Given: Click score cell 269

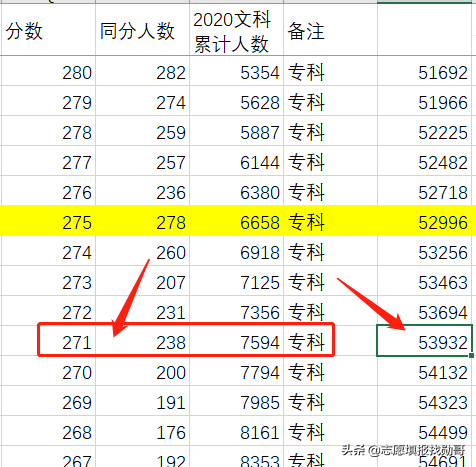Looking at the screenshot, I should [x=48, y=400].
